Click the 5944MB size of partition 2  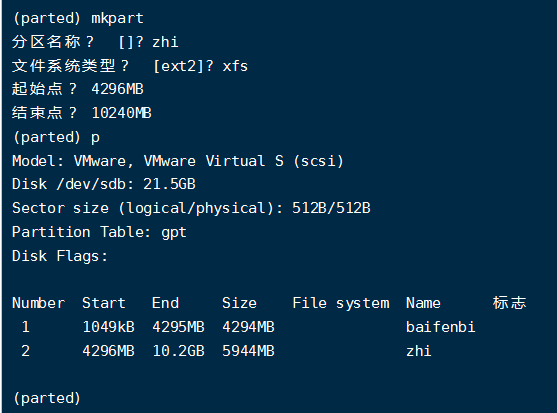click(248, 351)
